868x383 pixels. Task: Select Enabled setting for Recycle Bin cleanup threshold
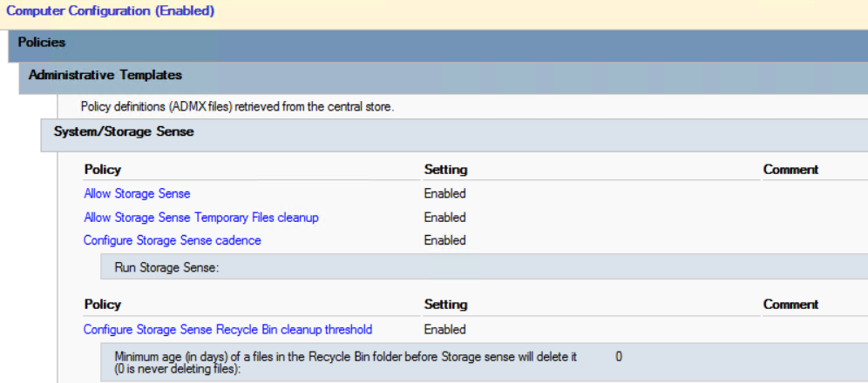pyautogui.click(x=445, y=329)
